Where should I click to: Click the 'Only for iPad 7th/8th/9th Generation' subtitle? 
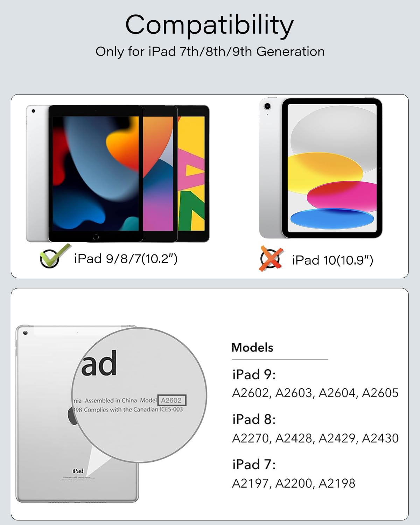[210, 51]
